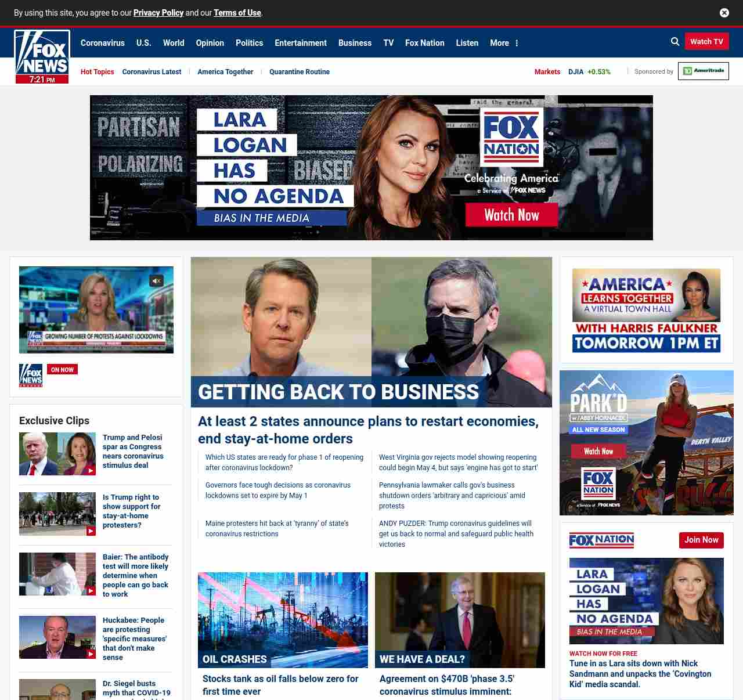Play the Trump and Pelosi clip
Screen dimensions: 743x700
click(57, 454)
